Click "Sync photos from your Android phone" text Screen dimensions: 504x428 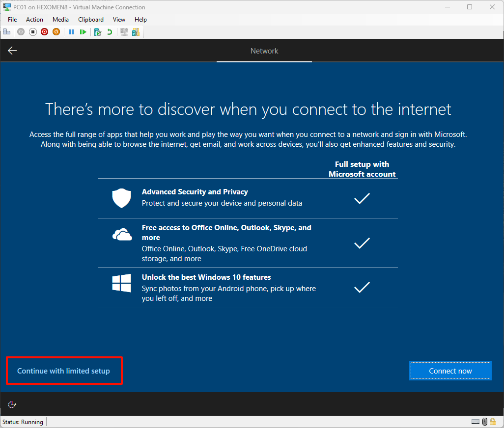(x=229, y=294)
